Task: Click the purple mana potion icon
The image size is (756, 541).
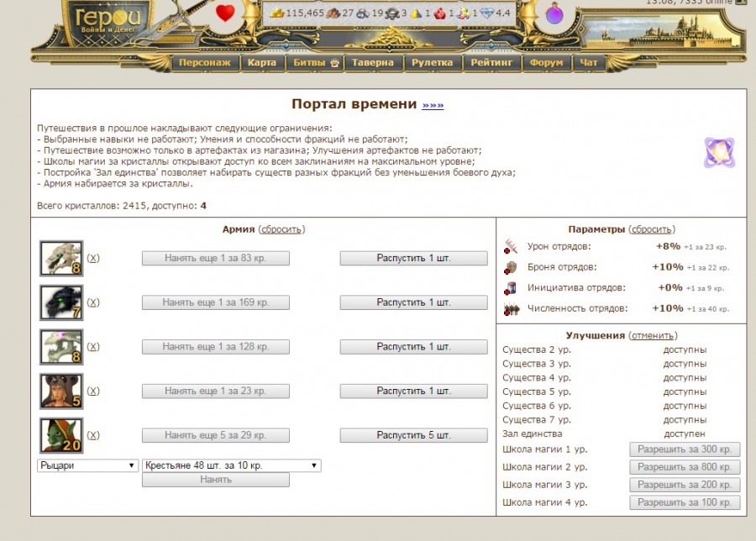Action: 554,14
